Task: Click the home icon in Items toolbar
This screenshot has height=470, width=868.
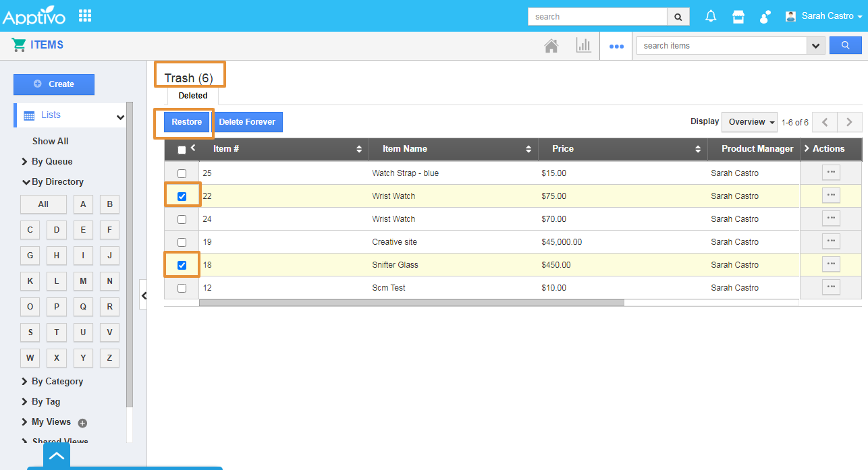Action: 551,46
